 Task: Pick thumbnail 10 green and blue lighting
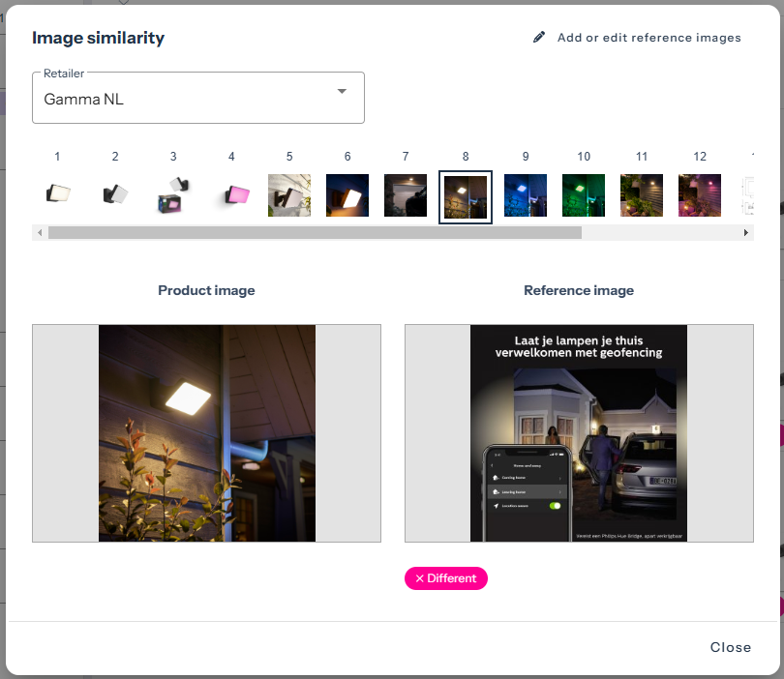(x=584, y=194)
